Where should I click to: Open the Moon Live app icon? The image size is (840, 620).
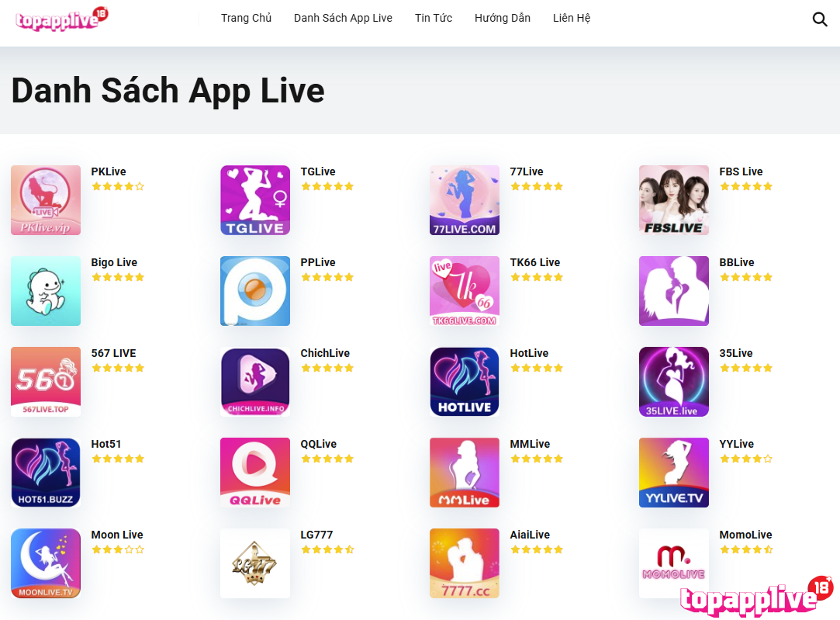coord(46,563)
